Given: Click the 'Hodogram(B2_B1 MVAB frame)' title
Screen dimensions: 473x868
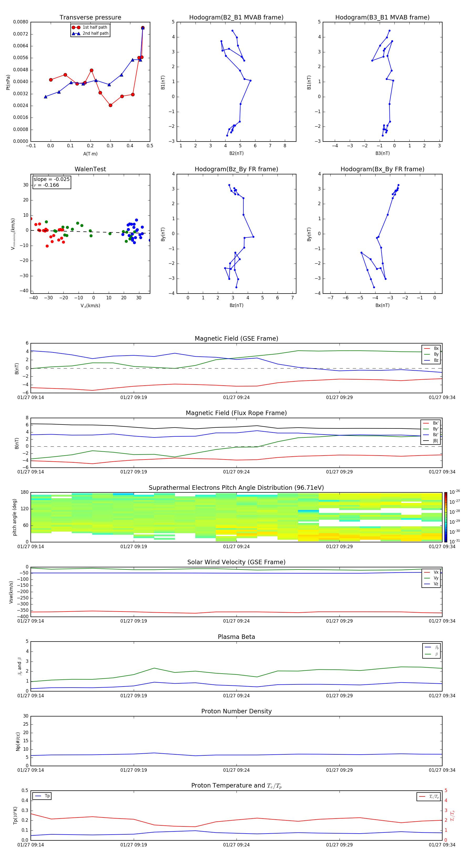Looking at the screenshot, I should pos(236,18).
